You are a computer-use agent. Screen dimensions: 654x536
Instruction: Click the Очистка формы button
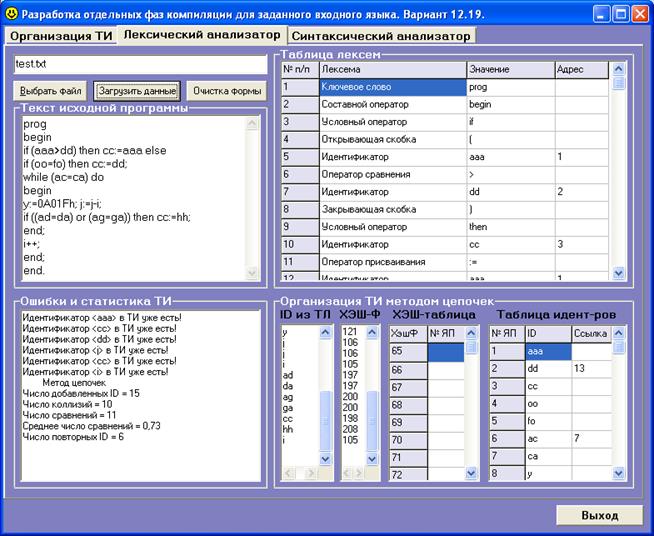pos(227,91)
